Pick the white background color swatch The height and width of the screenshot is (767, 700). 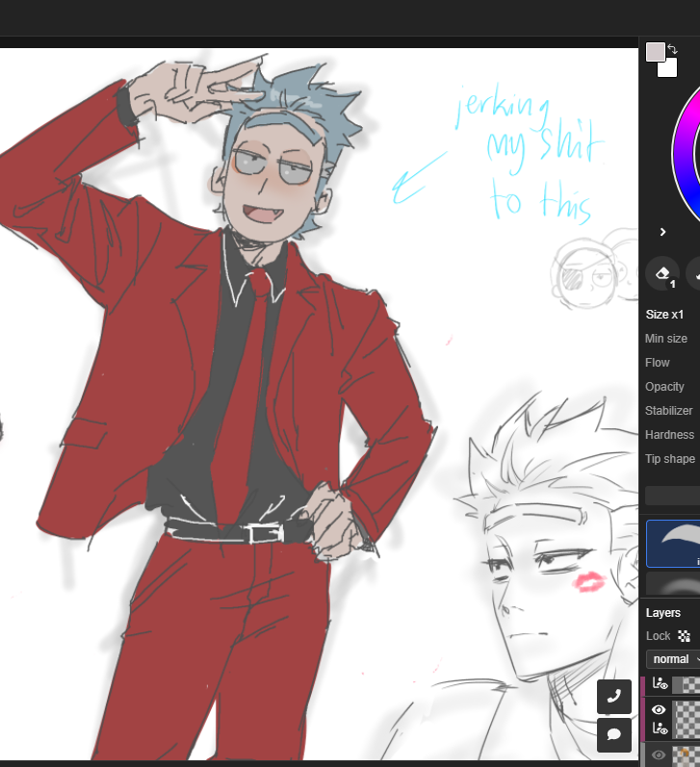click(669, 68)
